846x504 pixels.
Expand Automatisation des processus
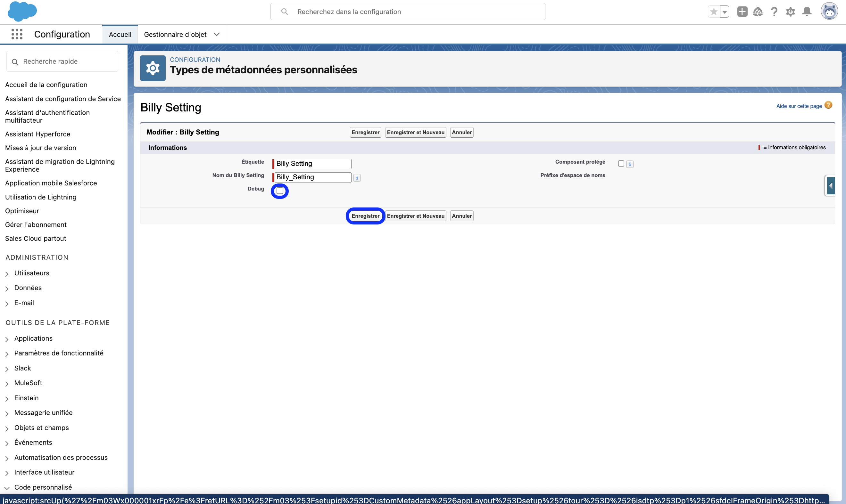[7, 458]
